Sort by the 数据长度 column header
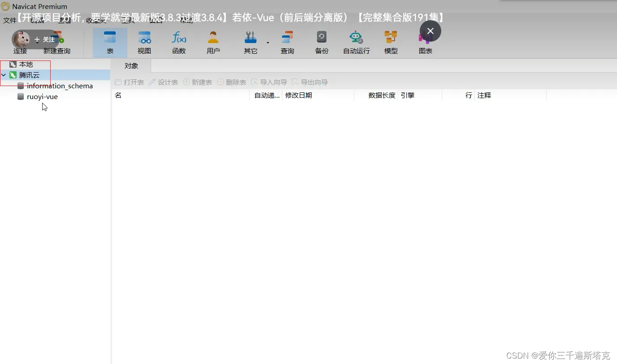Viewport: 617px width, 364px height. [376, 95]
